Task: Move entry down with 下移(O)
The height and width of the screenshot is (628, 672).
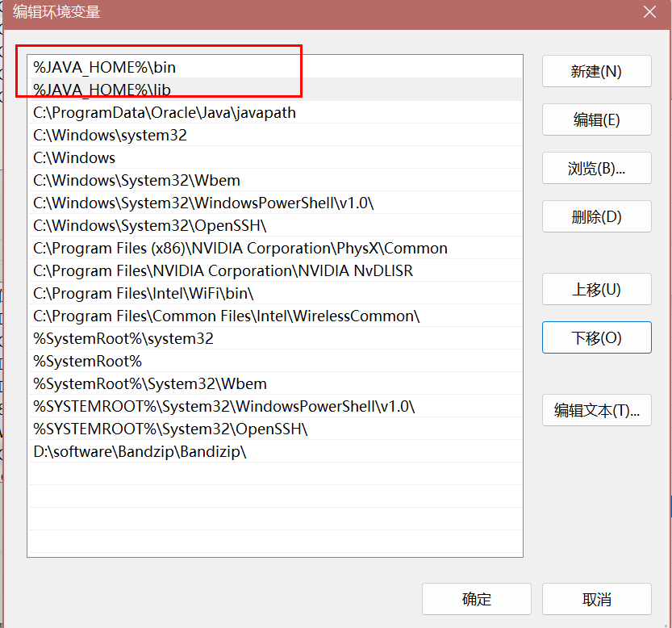Action: coord(597,337)
